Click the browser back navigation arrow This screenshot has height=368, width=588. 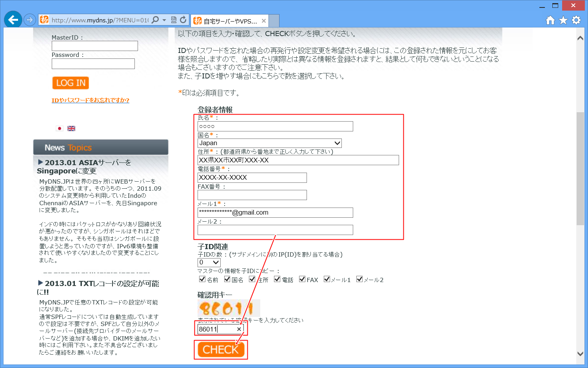(x=13, y=20)
